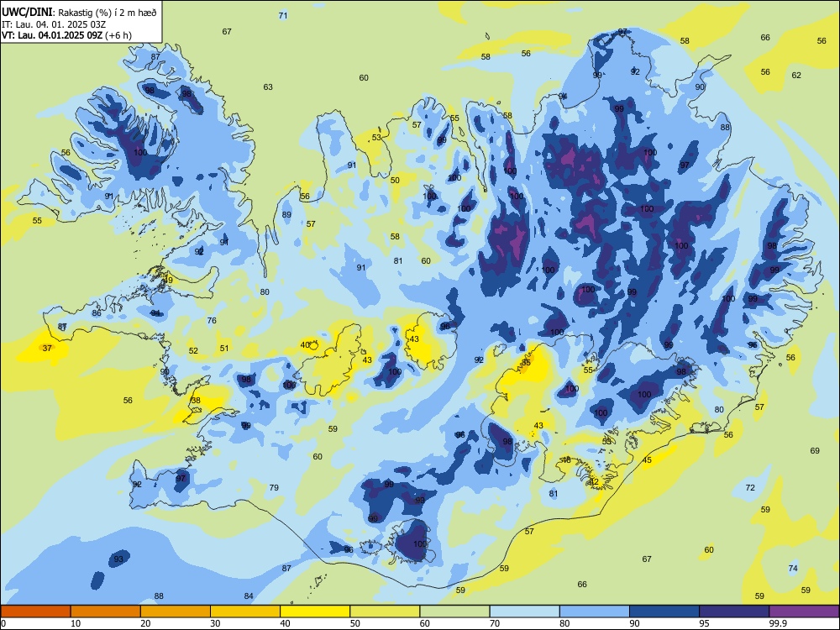This screenshot has width=840, height=630.
Task: Click the humidity value '86' on the map
Action: (x=97, y=312)
